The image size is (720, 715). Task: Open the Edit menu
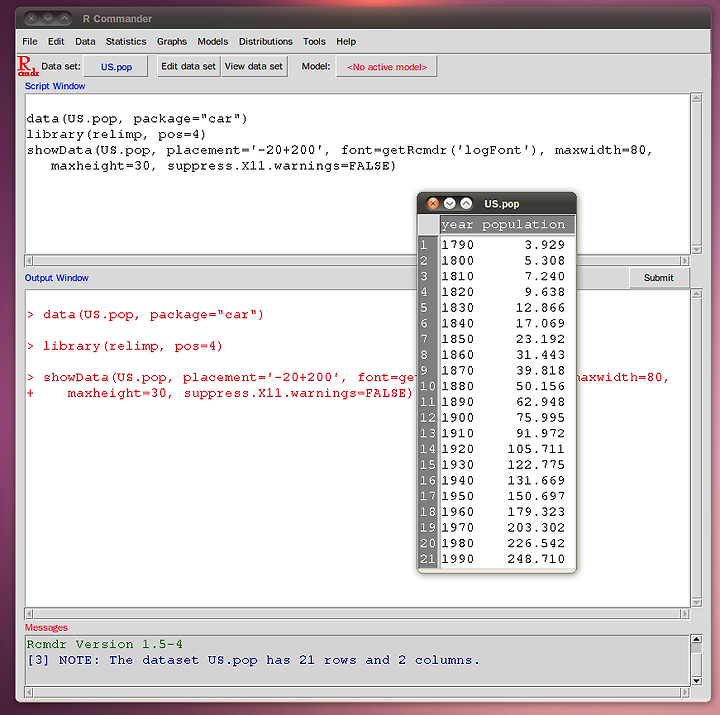pyautogui.click(x=56, y=42)
